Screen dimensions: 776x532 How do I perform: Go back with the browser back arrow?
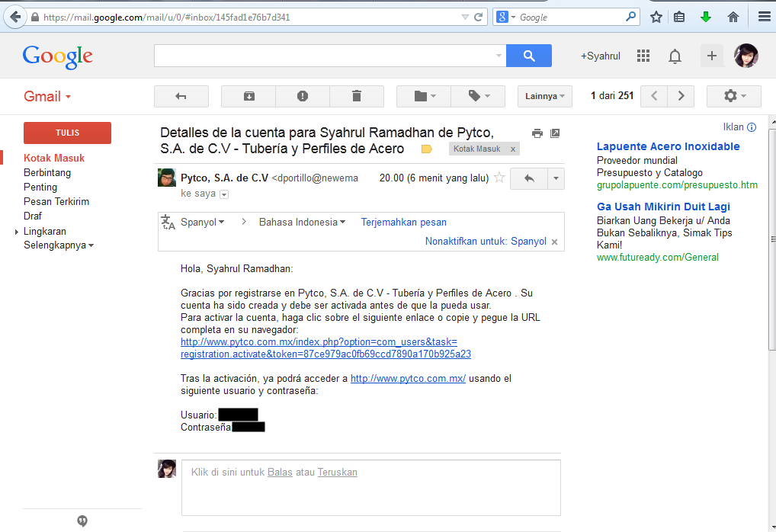pos(15,18)
